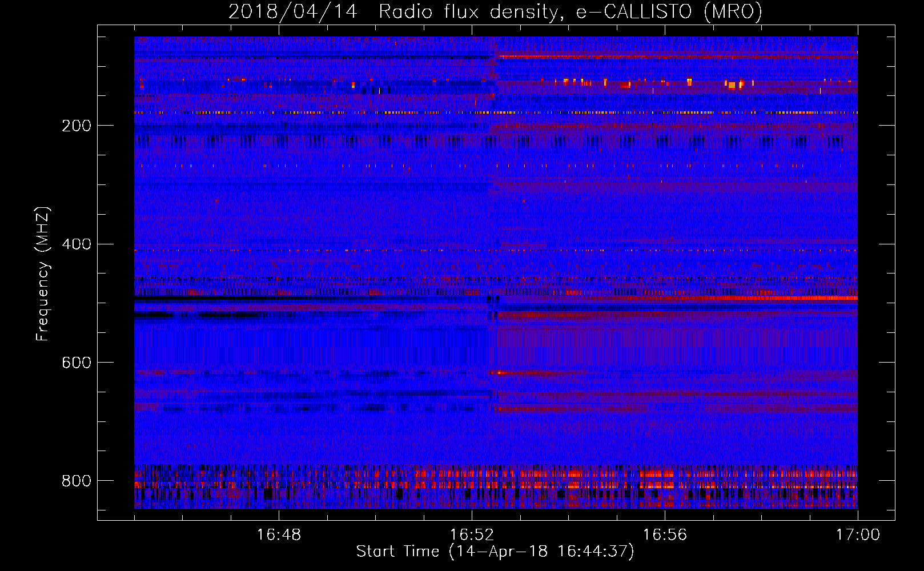
Task: Click the 200 frequency tick label
Action: click(x=77, y=126)
